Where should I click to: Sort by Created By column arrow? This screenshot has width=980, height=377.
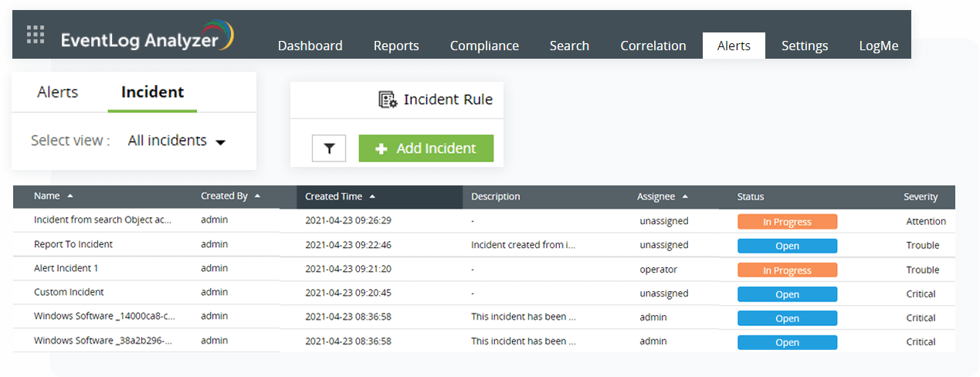[x=257, y=196]
